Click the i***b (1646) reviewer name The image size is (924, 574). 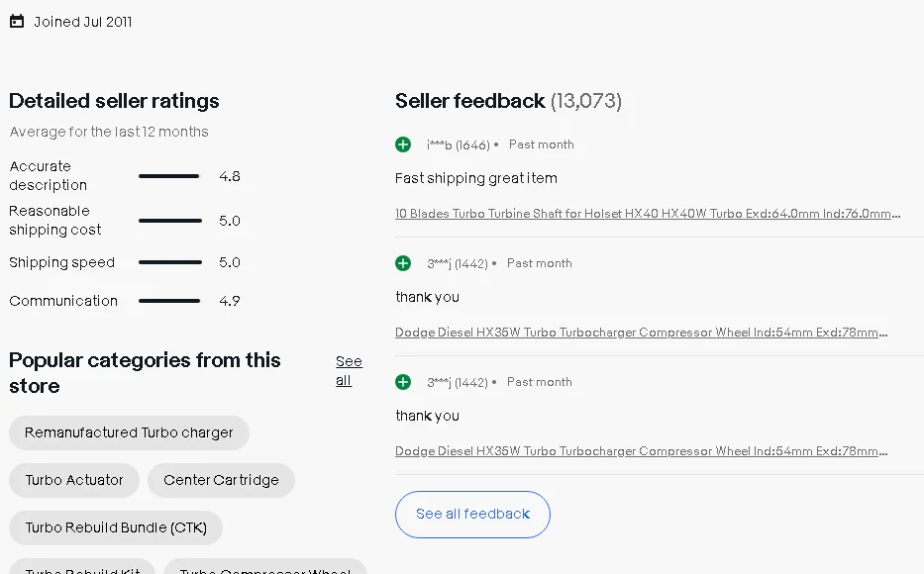(x=458, y=145)
